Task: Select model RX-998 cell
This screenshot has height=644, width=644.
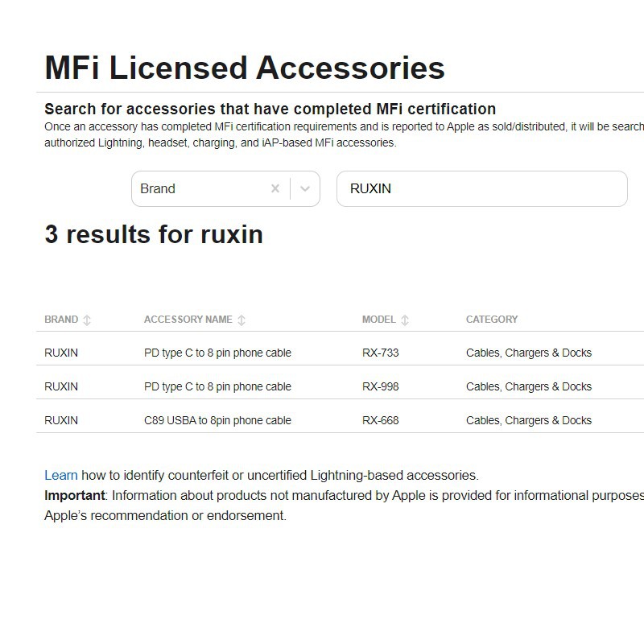Action: pyautogui.click(x=380, y=386)
